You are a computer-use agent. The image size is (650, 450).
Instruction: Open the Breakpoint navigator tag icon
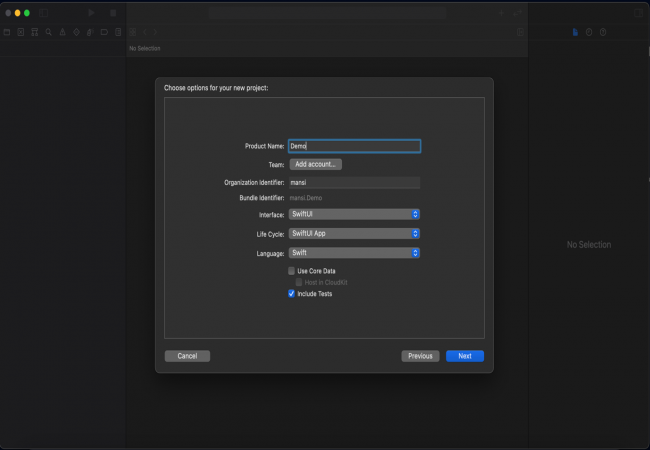coord(104,32)
